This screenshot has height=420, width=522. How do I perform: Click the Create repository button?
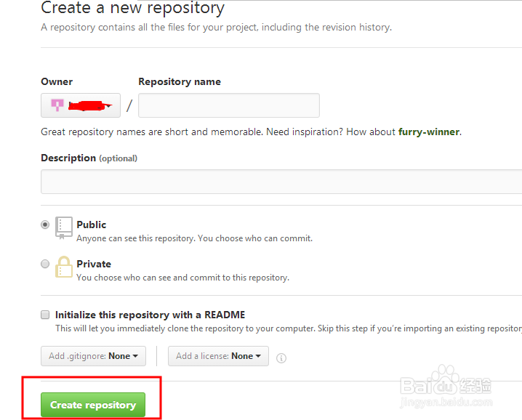tap(93, 405)
